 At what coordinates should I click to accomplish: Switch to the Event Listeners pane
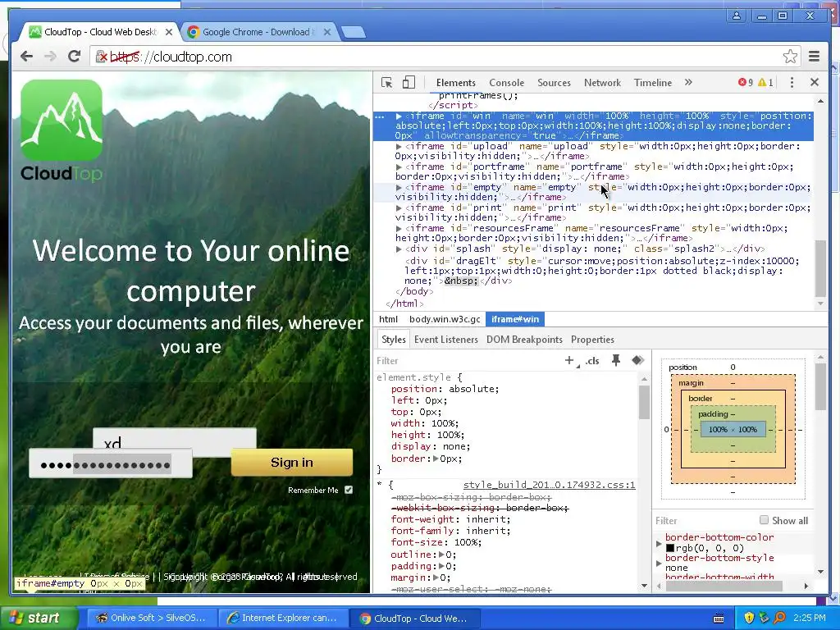pos(445,340)
